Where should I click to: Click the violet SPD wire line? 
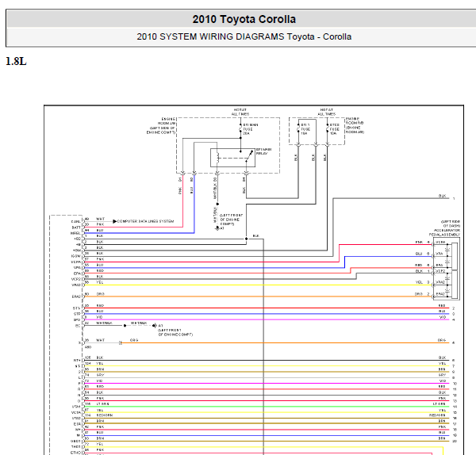point(267,319)
